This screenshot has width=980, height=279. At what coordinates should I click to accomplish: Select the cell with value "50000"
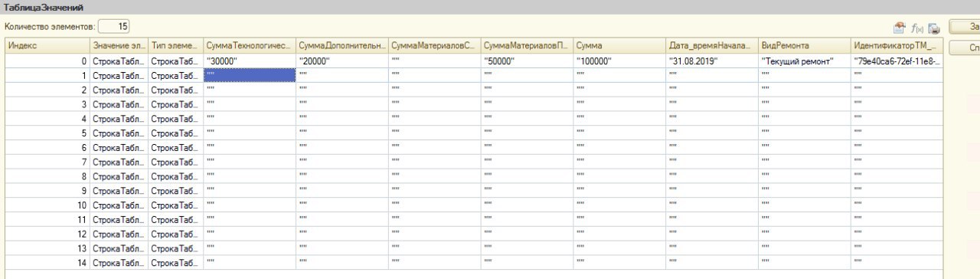click(x=528, y=61)
